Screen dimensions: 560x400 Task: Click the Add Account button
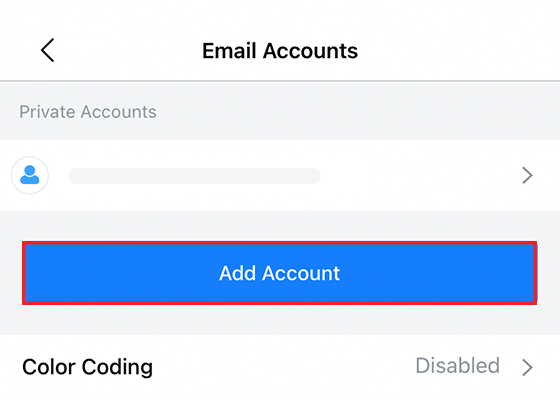coord(280,273)
